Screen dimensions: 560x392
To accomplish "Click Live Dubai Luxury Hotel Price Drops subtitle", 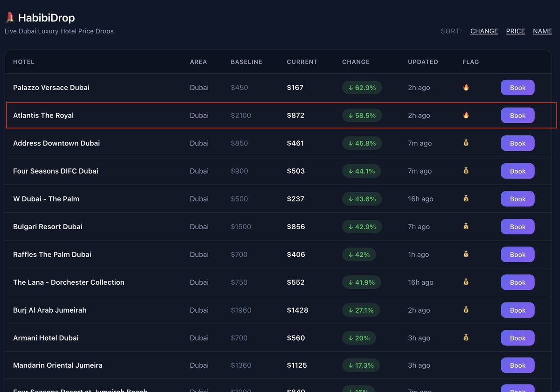I will coord(59,31).
